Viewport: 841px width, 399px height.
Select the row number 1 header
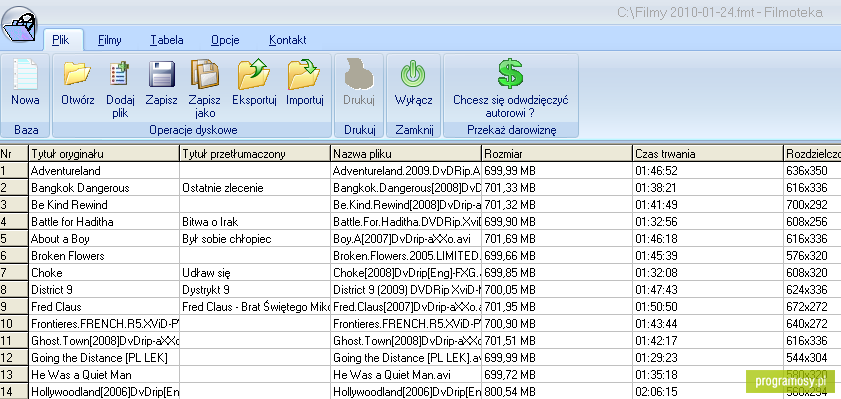[x=14, y=171]
